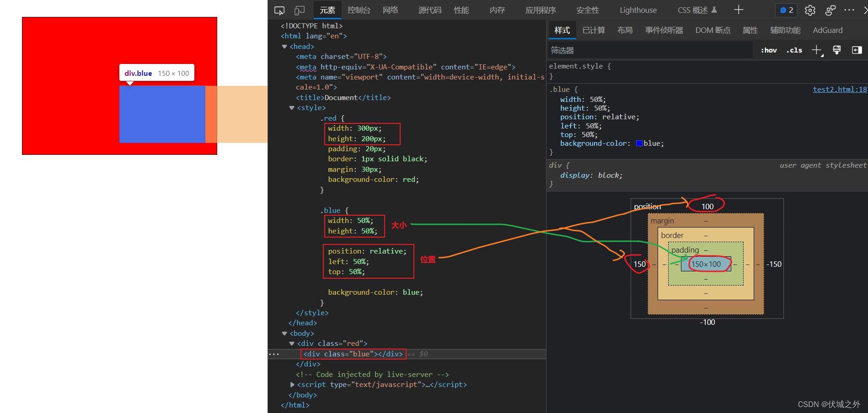
Task: Click the position: relative declaration in styles
Action: pos(600,117)
